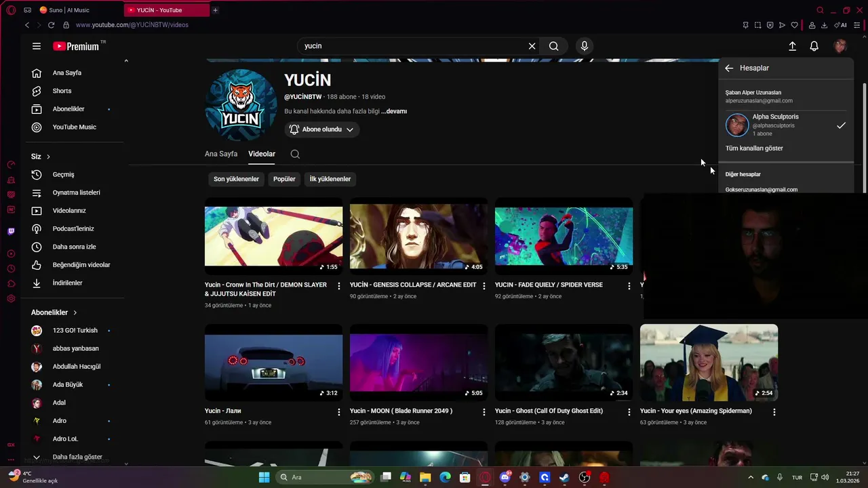The width and height of the screenshot is (868, 488).
Task: Open the ad blocker shield icon
Action: (770, 25)
